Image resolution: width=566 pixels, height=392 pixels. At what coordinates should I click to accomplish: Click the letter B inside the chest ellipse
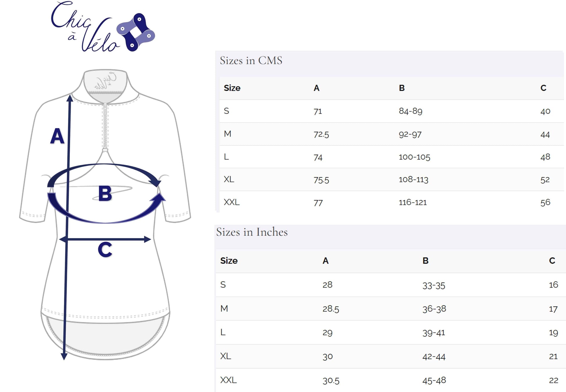point(105,194)
